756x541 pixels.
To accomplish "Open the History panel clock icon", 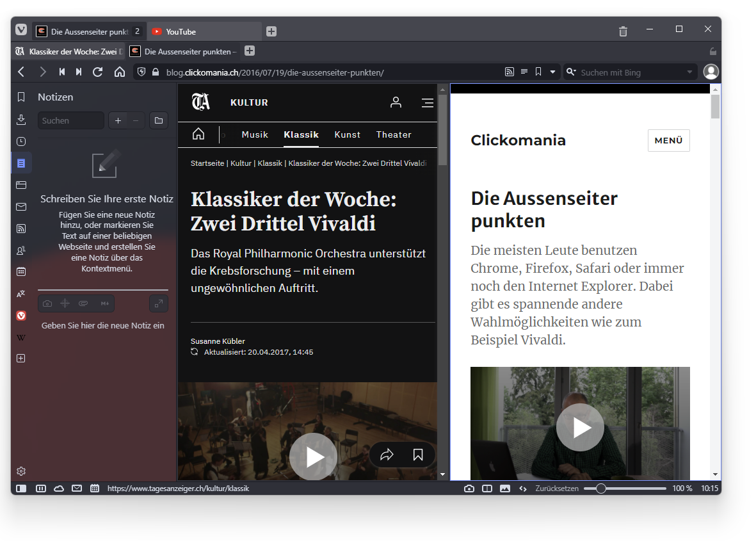I will tap(21, 141).
